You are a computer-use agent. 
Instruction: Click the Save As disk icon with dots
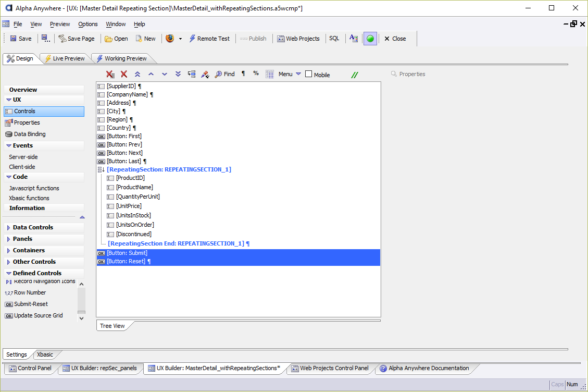click(45, 39)
